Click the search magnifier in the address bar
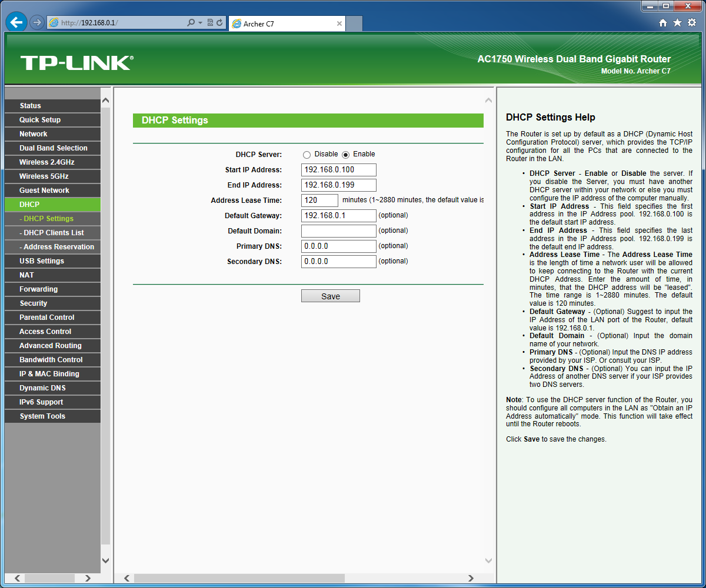This screenshot has height=588, width=706. 191,23
